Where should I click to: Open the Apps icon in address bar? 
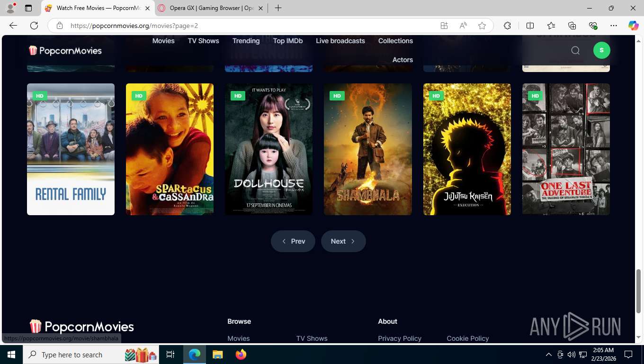coord(444,26)
